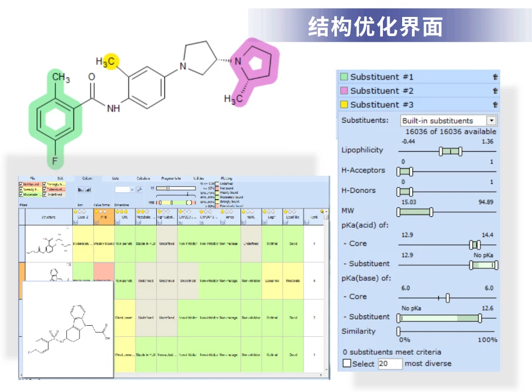Click the star rating on Caco 2 column
The height and width of the screenshot is (392, 532).
(x=80, y=211)
